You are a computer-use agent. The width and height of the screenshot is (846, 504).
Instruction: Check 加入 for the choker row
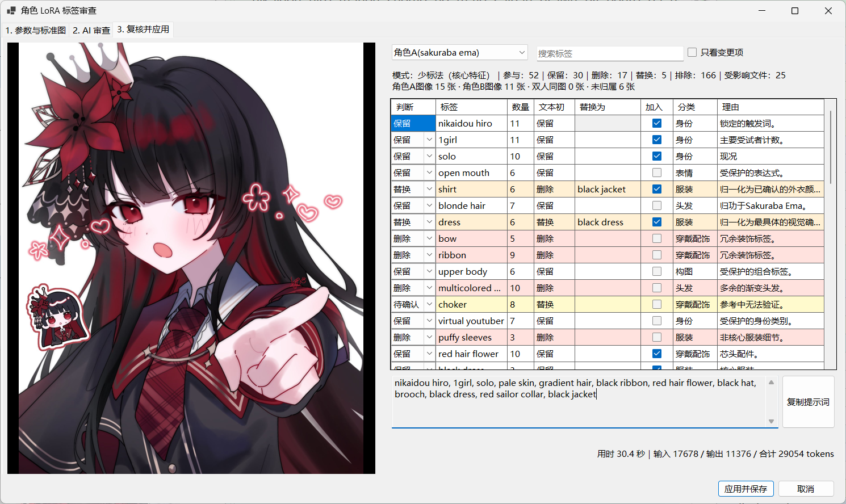click(657, 304)
